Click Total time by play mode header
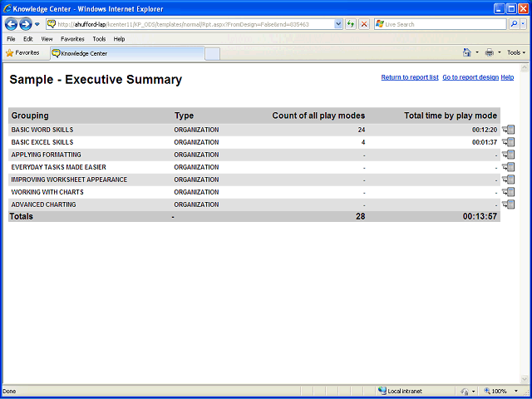 [x=451, y=116]
